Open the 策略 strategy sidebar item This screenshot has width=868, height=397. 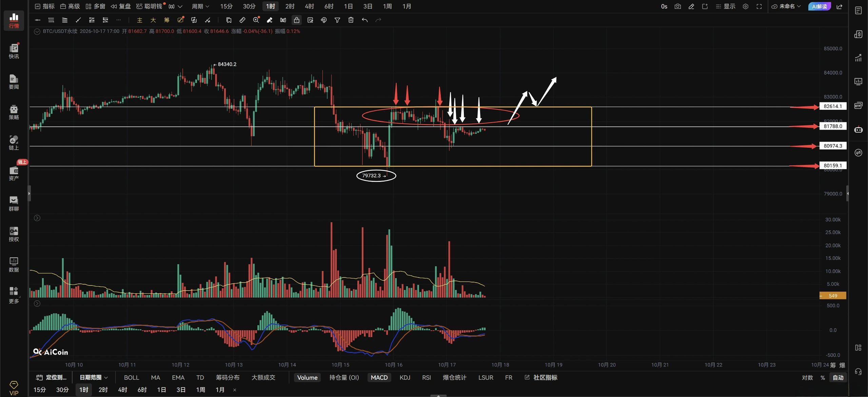14,112
